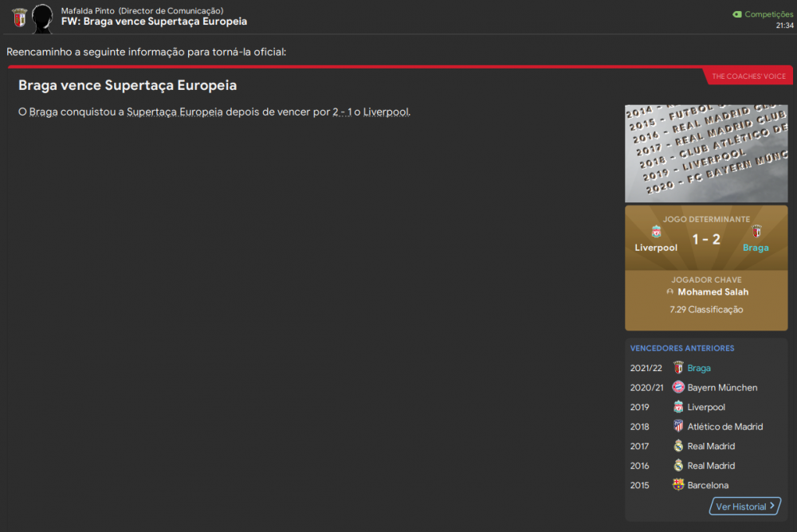Image resolution: width=797 pixels, height=532 pixels.
Task: Open Real Madrid in 2016 winners row
Action: point(711,465)
